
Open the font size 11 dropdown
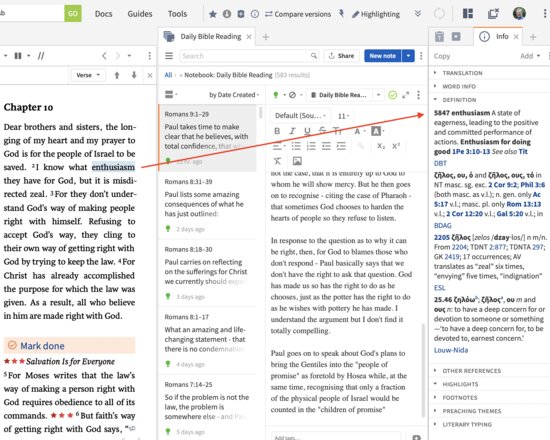point(343,116)
